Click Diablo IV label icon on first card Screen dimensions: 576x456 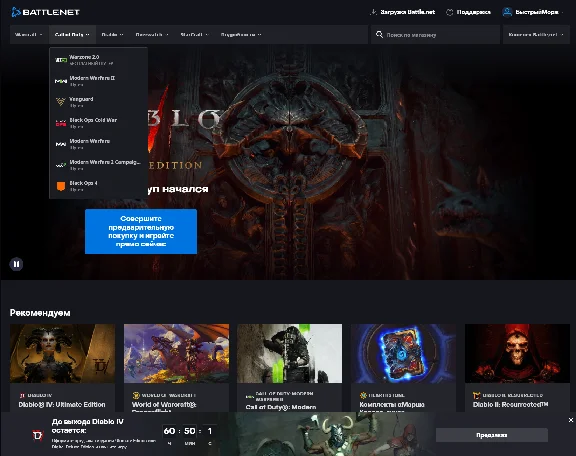tap(22, 395)
